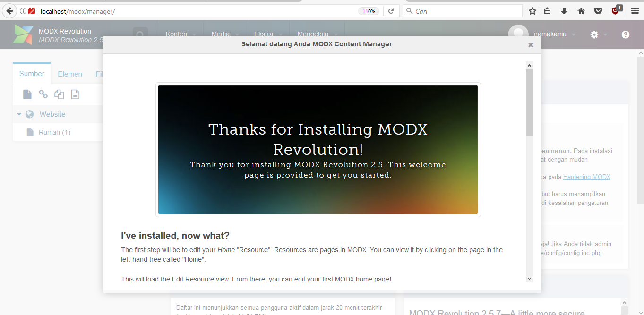Viewport: 644px width, 315px height.
Task: Open the Pocket icon in the toolbar
Action: pos(598,11)
